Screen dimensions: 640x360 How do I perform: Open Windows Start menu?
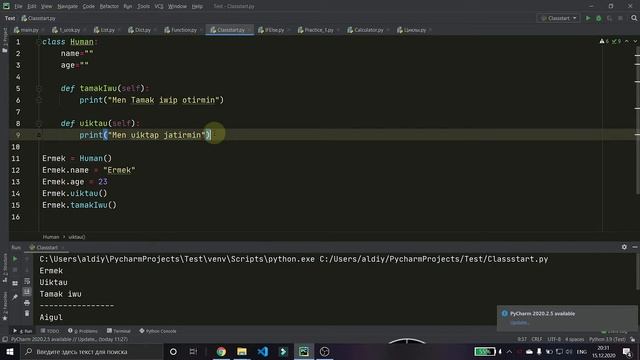click(9, 351)
